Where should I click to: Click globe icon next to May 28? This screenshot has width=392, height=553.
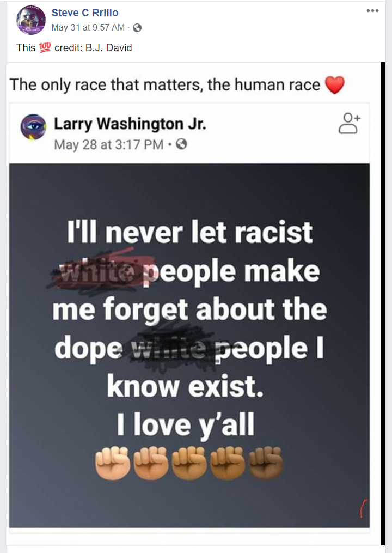[181, 144]
